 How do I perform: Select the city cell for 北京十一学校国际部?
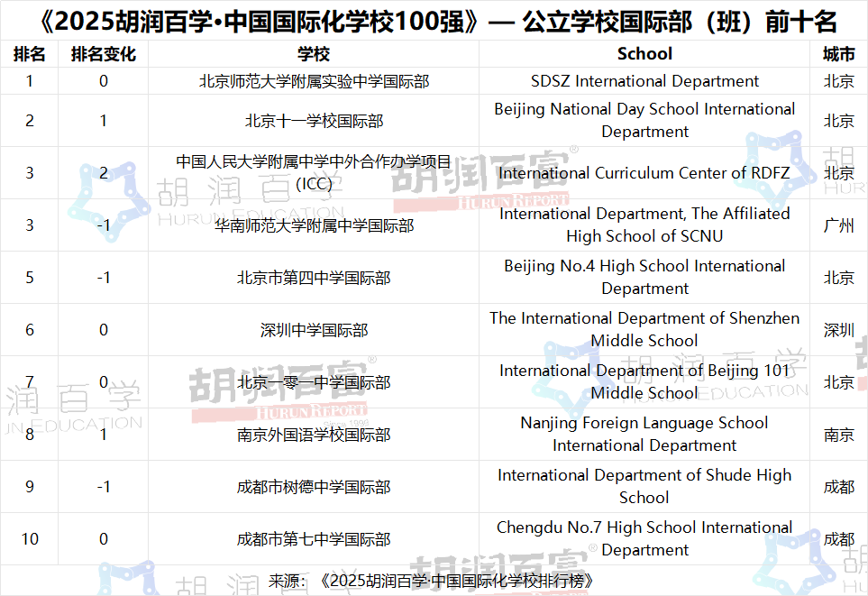coord(838,121)
